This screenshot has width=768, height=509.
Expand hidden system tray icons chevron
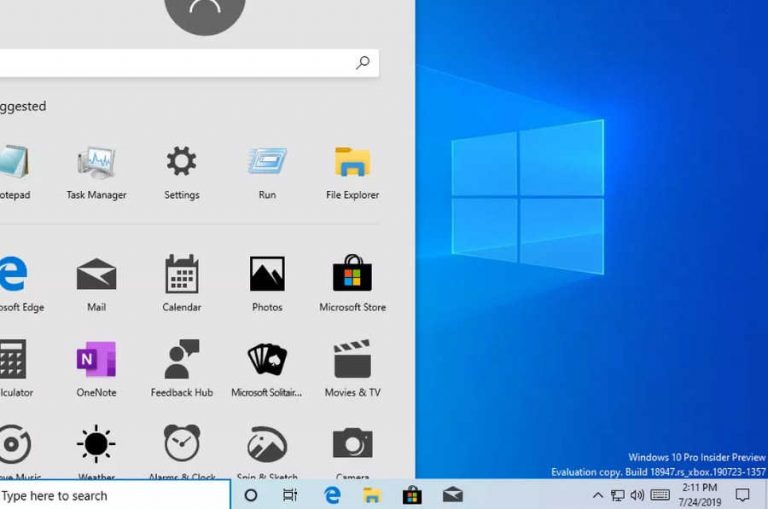[x=598, y=495]
